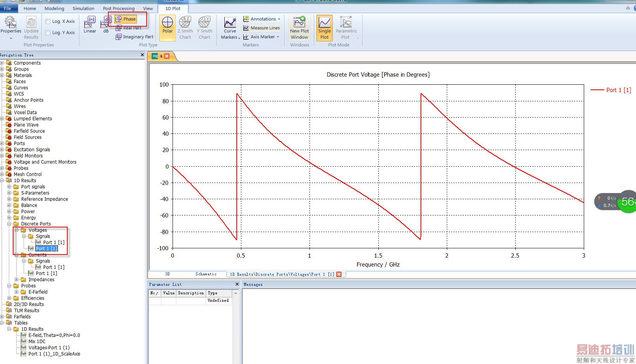This screenshot has width=636, height=364.
Task: Select the Lumped Elements tree item
Action: 33,119
